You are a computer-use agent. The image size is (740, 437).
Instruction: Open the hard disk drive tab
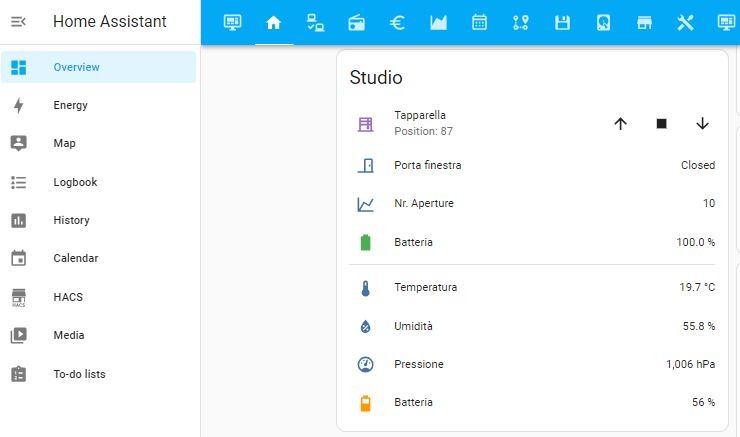[x=603, y=23]
